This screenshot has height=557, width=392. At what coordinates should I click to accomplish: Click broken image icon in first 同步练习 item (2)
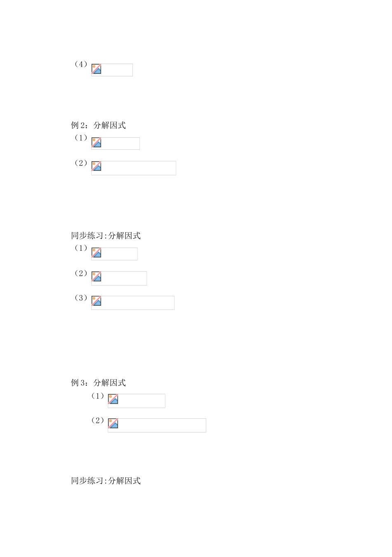tap(97, 277)
